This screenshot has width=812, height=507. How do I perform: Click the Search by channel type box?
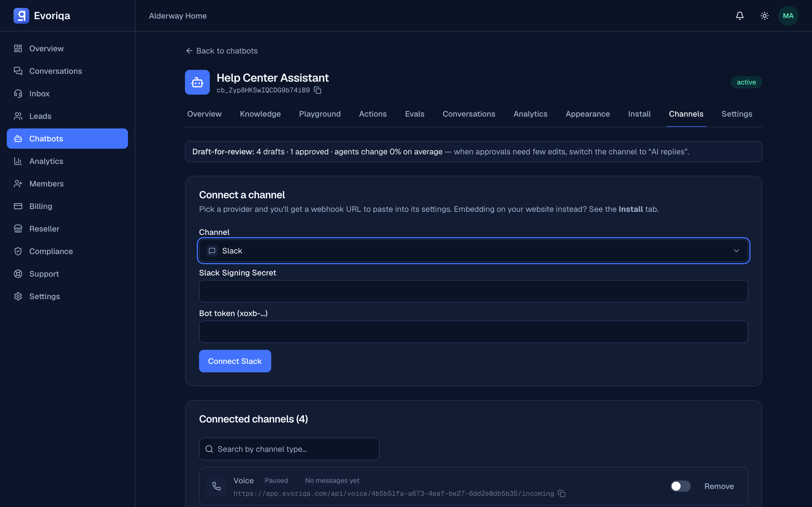click(289, 449)
